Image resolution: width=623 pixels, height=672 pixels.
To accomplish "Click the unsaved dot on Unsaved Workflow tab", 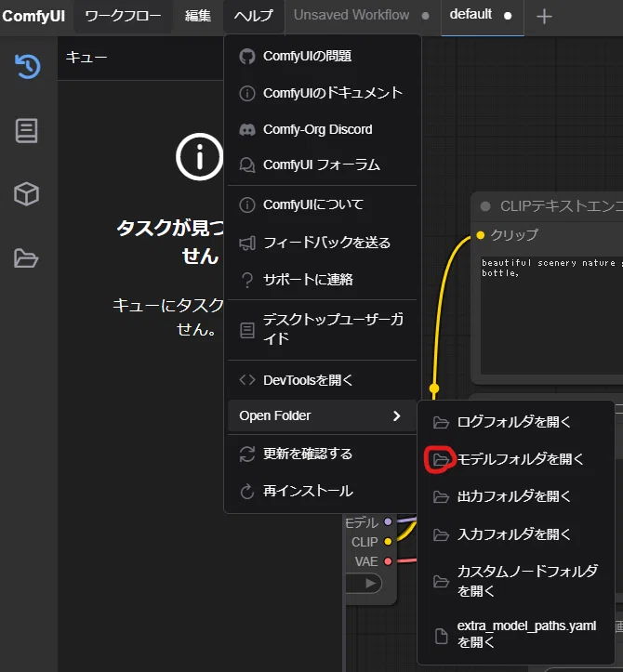I will tap(425, 16).
